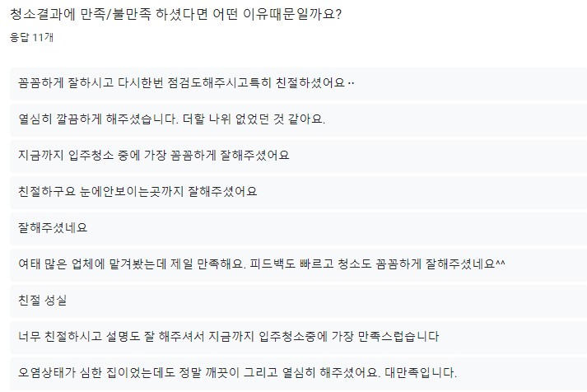
Task: Click the response 친절하구요 눈에안보이는곳까지 잘해주셨어요
Action: 298,192
